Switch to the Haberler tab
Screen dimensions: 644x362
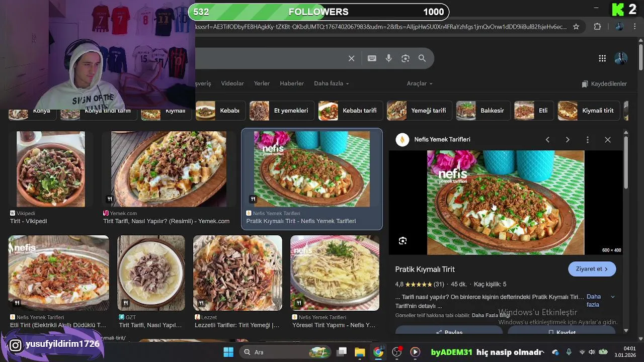click(292, 83)
